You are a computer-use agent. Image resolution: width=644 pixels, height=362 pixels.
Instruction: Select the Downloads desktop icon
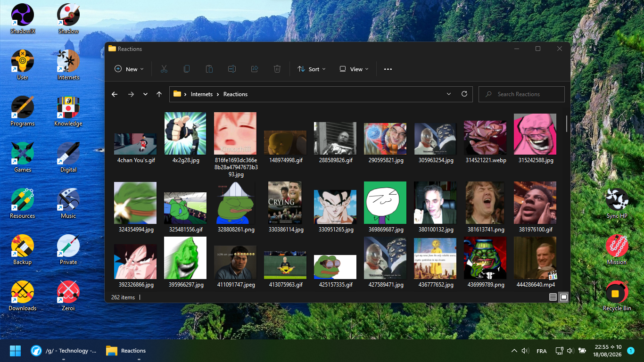tap(23, 296)
